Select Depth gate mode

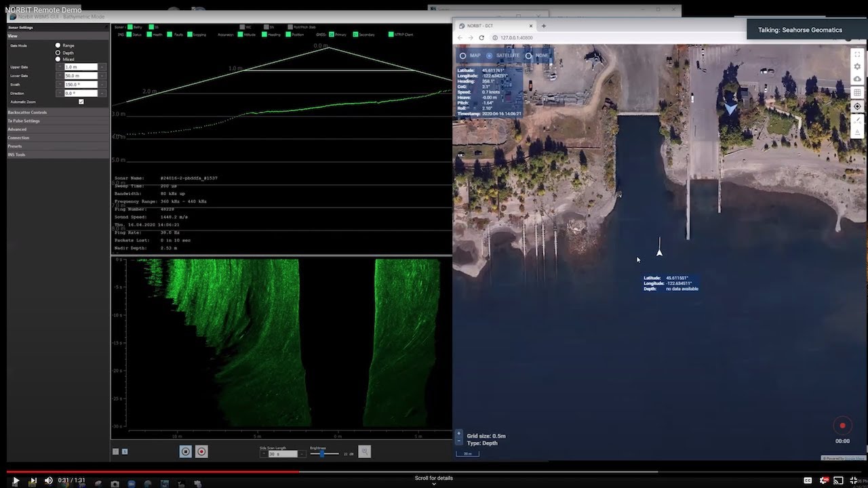(58, 52)
